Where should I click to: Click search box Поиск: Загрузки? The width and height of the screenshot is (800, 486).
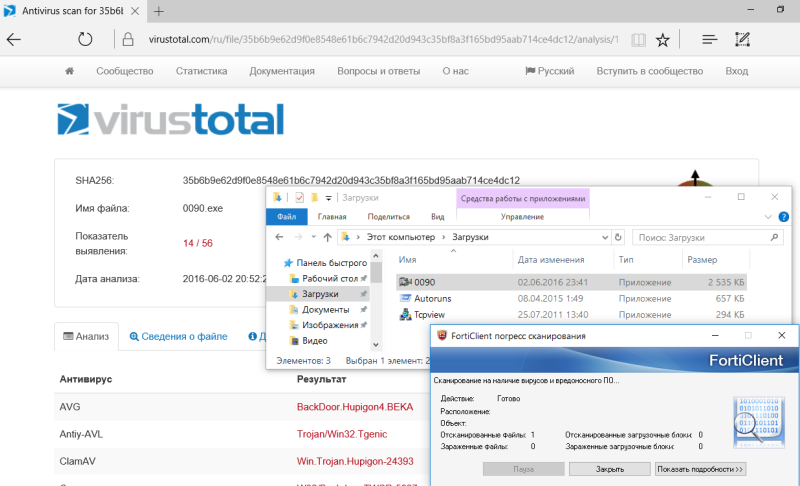click(707, 238)
